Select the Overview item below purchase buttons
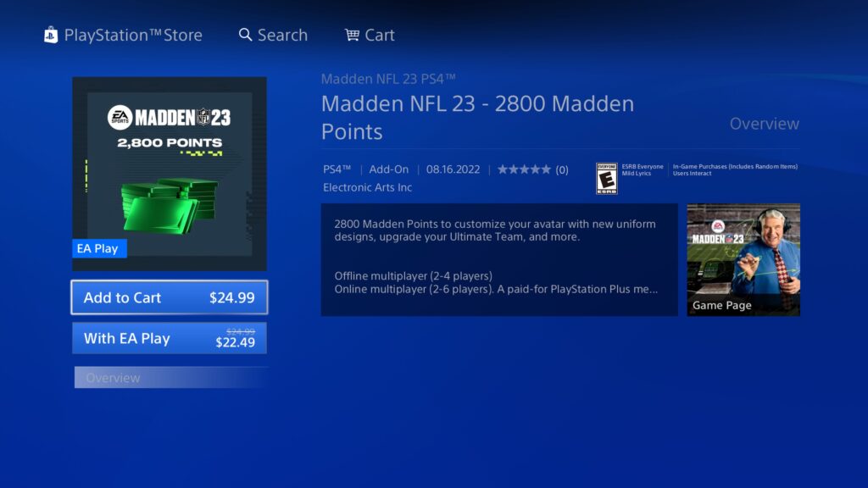The image size is (868, 488). pos(170,377)
